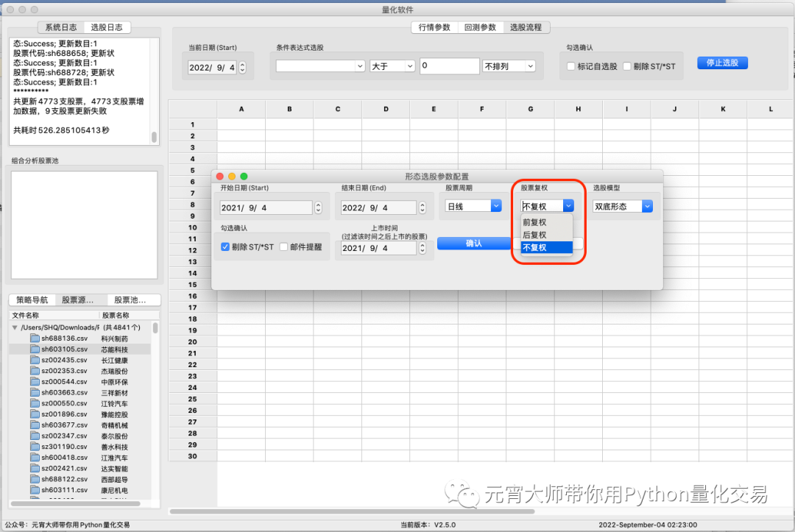This screenshot has height=532, width=795.
Task: Switch to the 回测参数 tab
Action: 480,27
